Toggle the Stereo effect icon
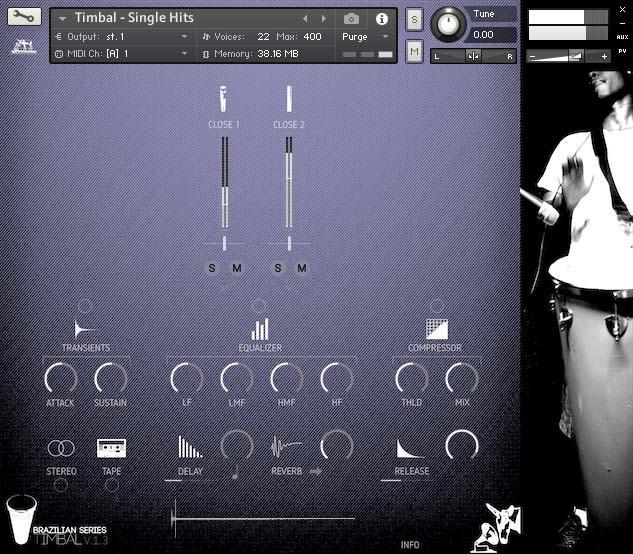The height and width of the screenshot is (554, 633). [x=61, y=448]
